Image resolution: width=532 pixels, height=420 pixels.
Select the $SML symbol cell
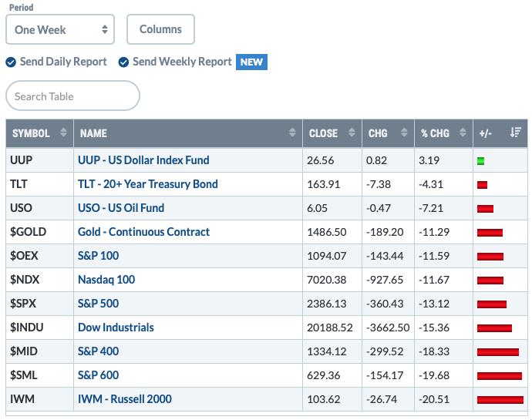(39, 375)
